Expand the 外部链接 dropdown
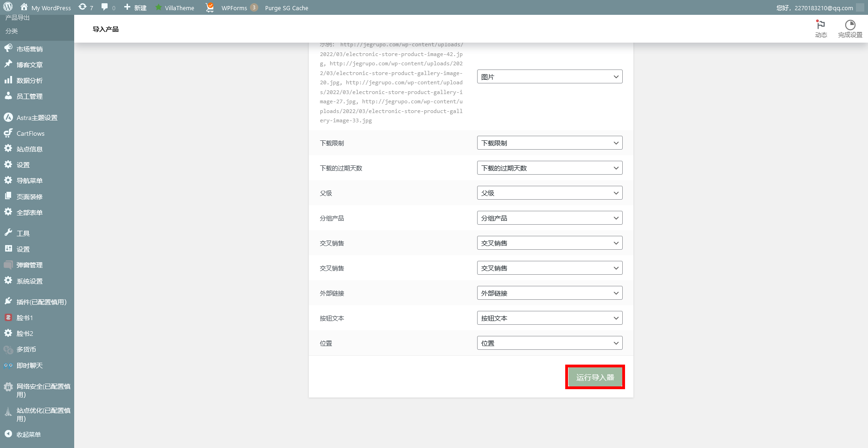This screenshot has width=868, height=448. click(x=549, y=293)
